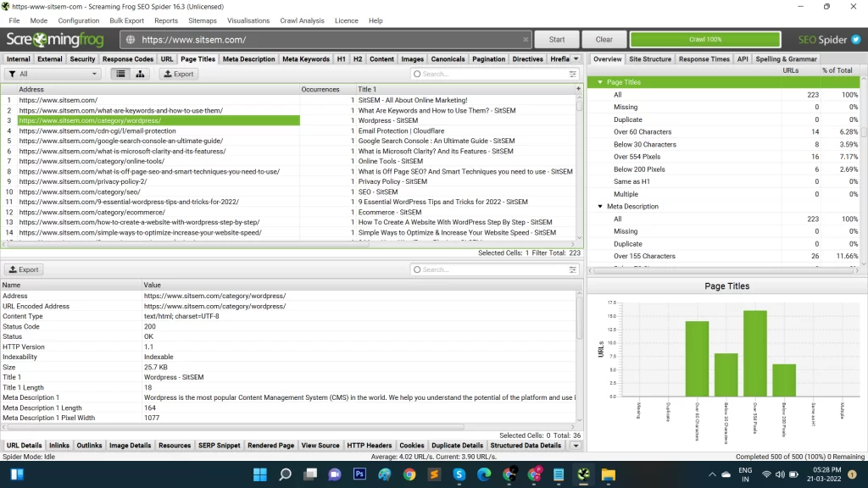Click the upper Export button
The image size is (868, 488).
pyautogui.click(x=179, y=74)
